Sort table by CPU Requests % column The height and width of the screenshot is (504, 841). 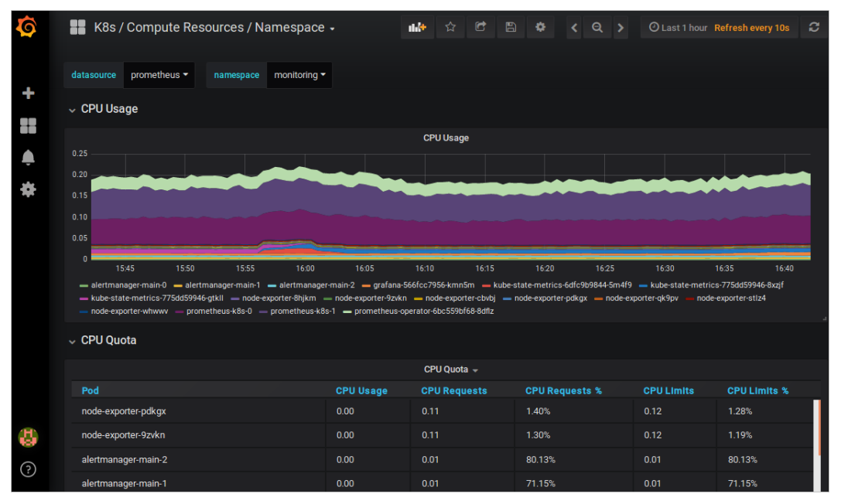pyautogui.click(x=562, y=390)
